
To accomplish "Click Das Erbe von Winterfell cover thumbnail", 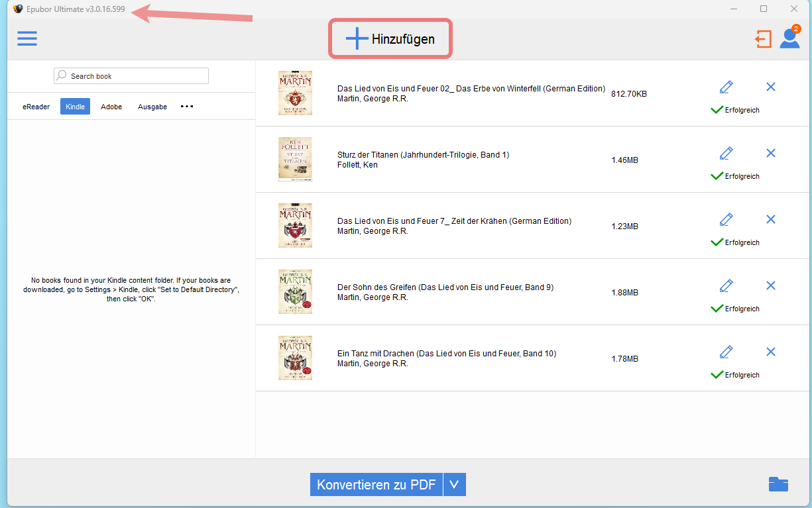I will (295, 93).
